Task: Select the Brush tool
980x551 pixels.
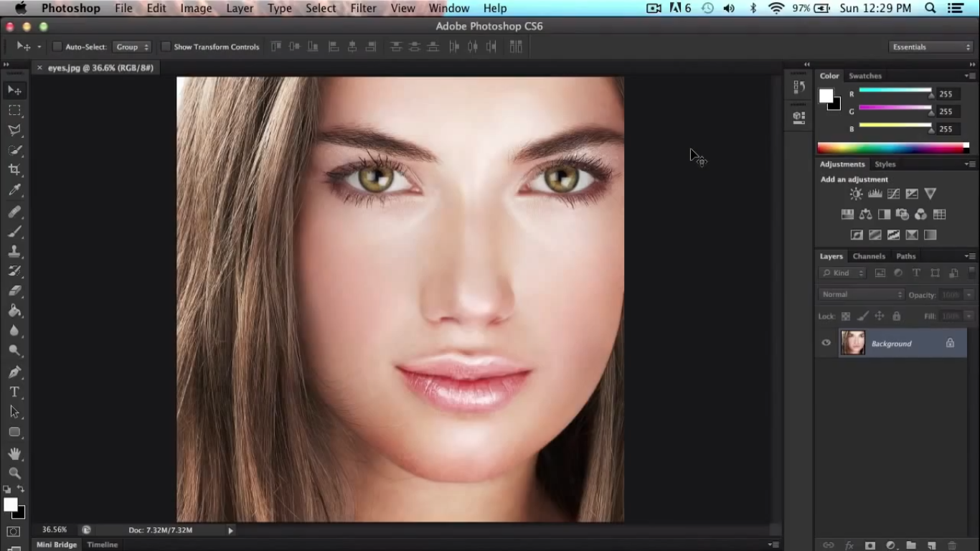Action: click(14, 232)
